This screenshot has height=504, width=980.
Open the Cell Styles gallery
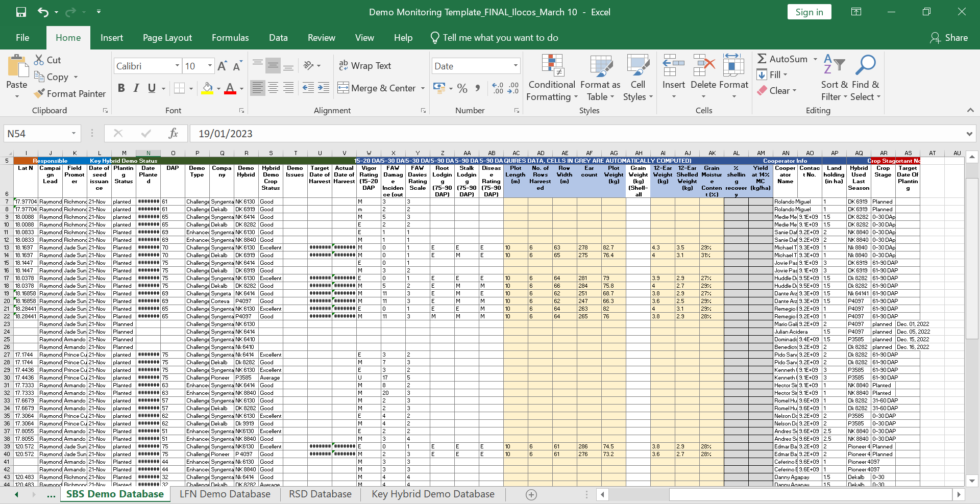638,78
